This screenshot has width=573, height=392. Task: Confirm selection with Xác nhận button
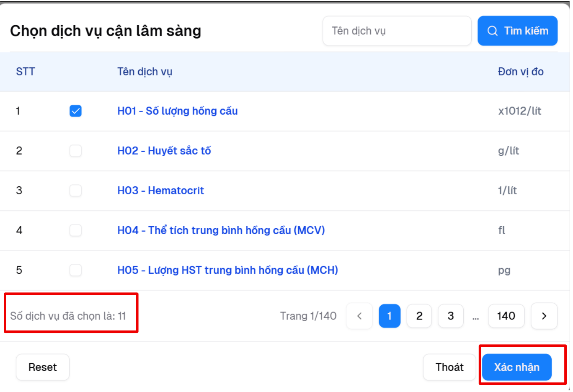tap(517, 367)
